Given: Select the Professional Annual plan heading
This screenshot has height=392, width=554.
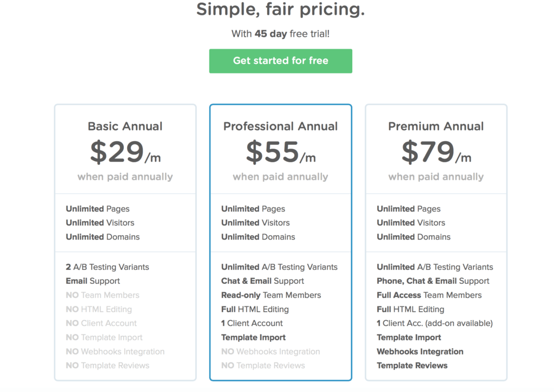Looking at the screenshot, I should 280,127.
